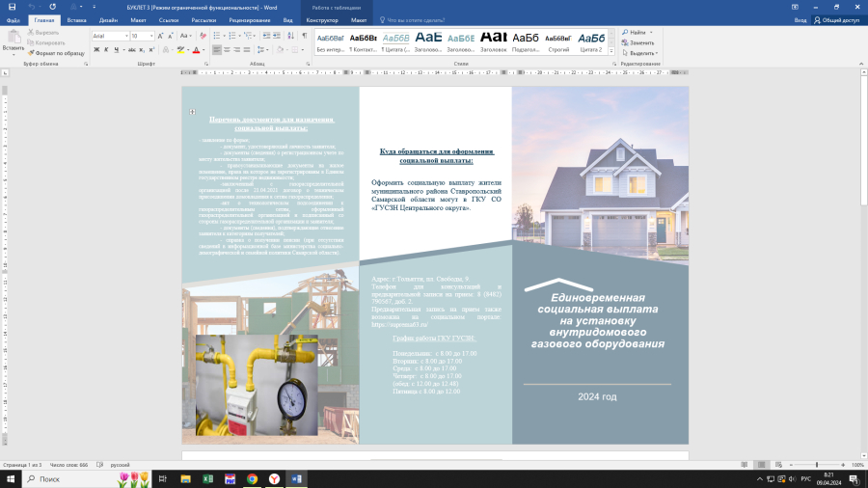This screenshot has height=488, width=868.
Task: Toggle subscript formatting
Action: coord(143,50)
